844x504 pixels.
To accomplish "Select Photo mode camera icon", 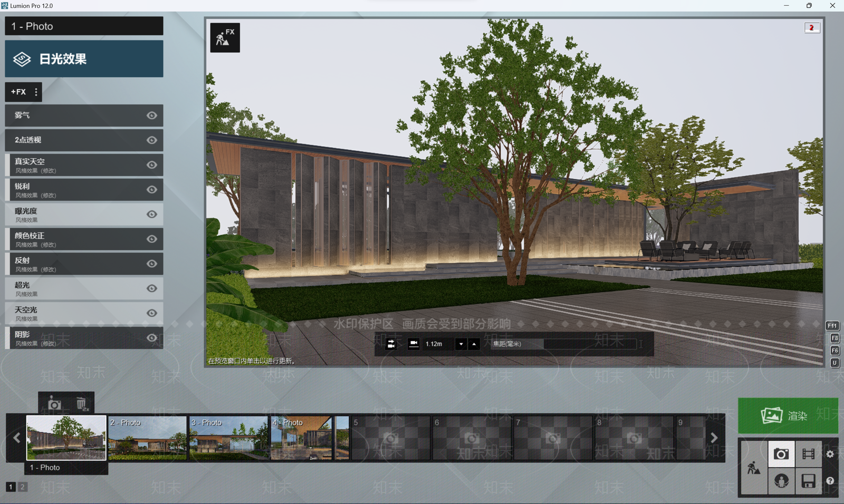I will tap(781, 454).
